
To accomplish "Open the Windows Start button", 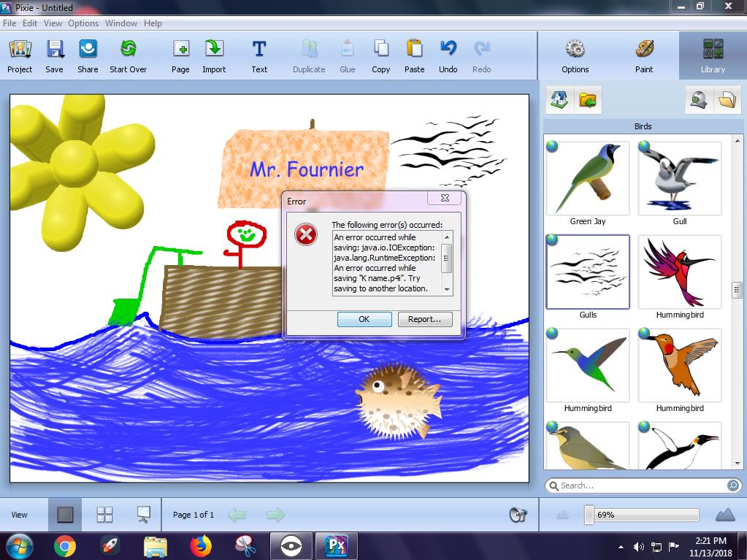I will (20, 546).
